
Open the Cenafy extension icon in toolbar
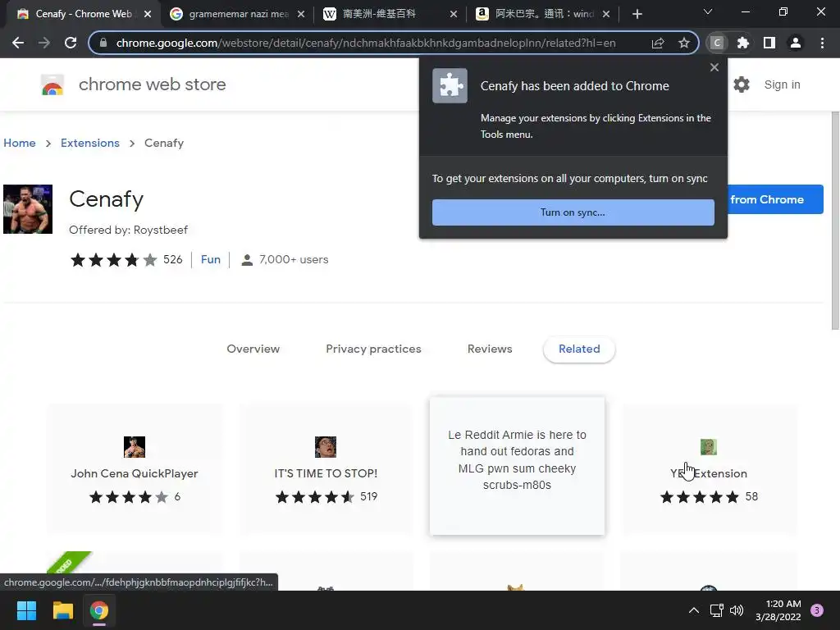pos(717,43)
